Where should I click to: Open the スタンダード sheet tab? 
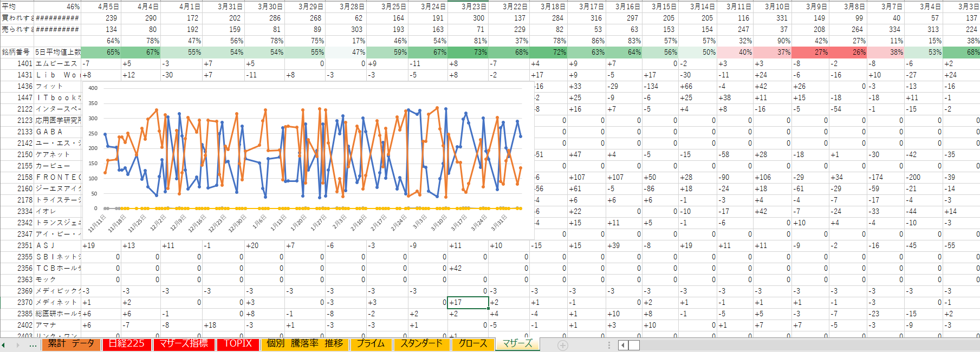[x=421, y=344]
